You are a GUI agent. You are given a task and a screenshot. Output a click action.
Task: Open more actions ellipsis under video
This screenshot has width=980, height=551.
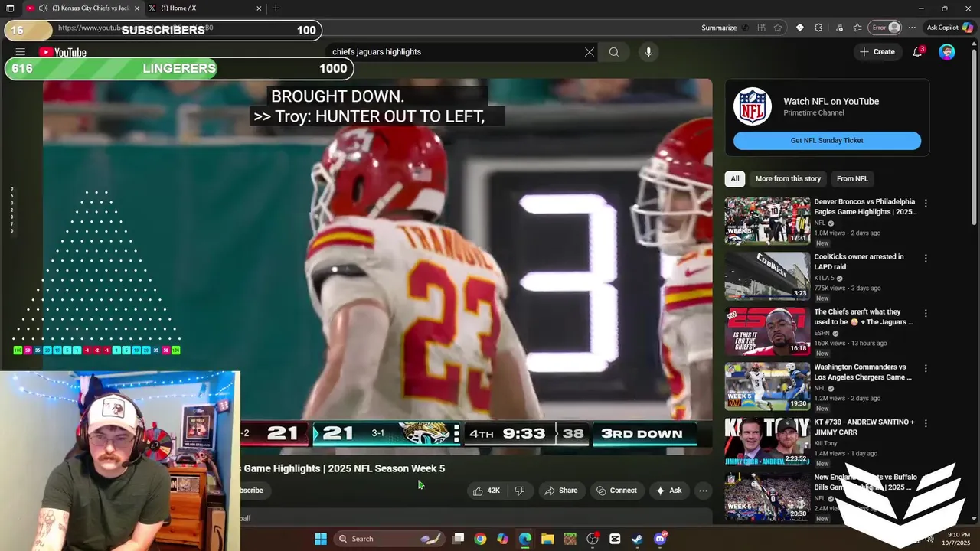703,491
